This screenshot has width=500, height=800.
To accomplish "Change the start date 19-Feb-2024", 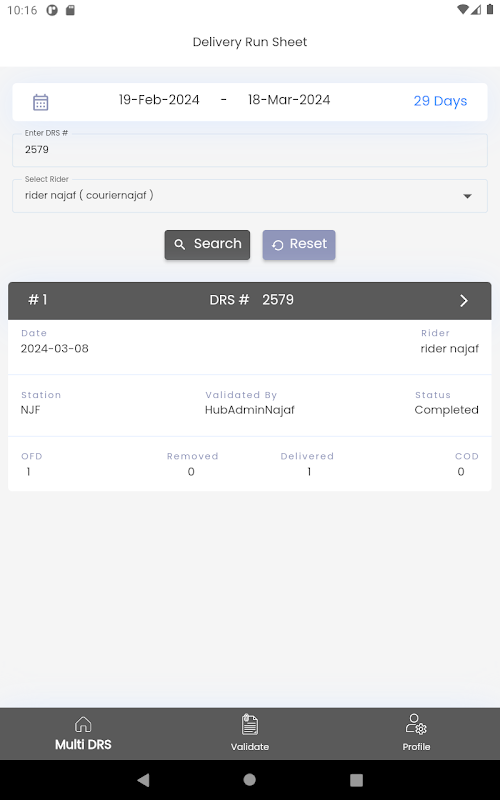I will tap(159, 99).
